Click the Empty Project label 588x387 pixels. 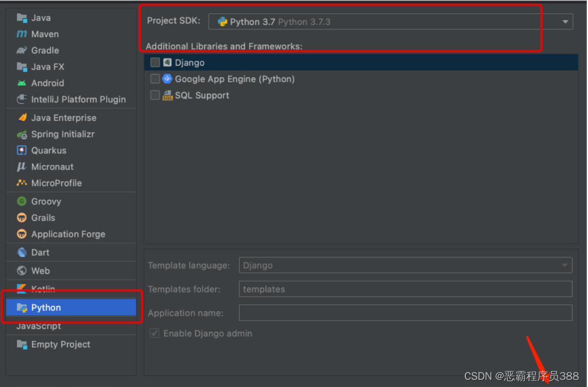click(61, 344)
